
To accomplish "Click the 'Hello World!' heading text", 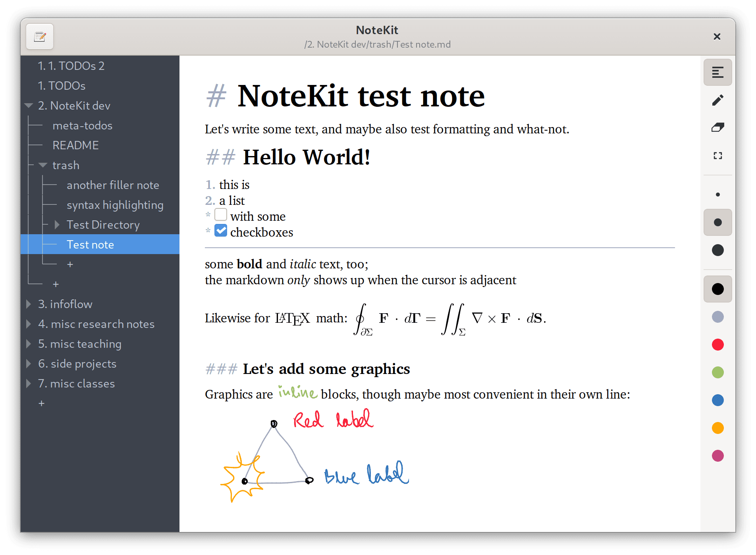I will coord(307,157).
